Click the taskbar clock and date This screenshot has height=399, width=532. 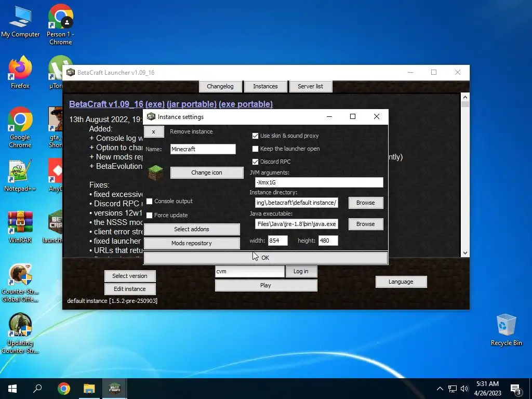click(x=487, y=389)
